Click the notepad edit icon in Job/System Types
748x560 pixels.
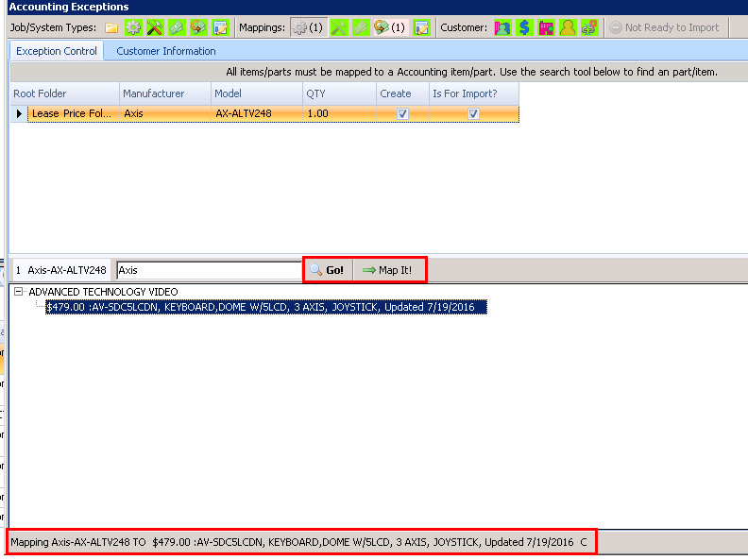point(220,27)
